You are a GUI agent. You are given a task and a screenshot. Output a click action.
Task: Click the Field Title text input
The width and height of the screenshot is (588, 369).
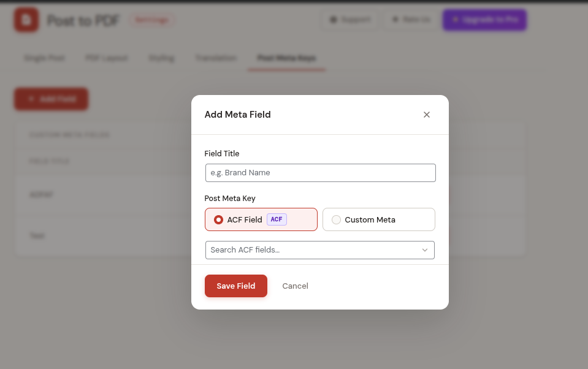click(320, 173)
